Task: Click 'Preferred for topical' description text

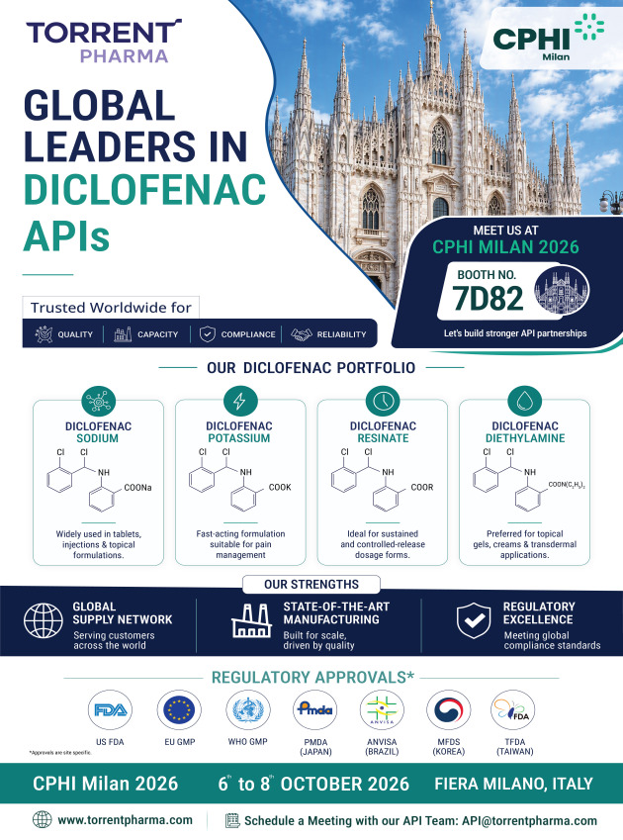Action: click(524, 544)
